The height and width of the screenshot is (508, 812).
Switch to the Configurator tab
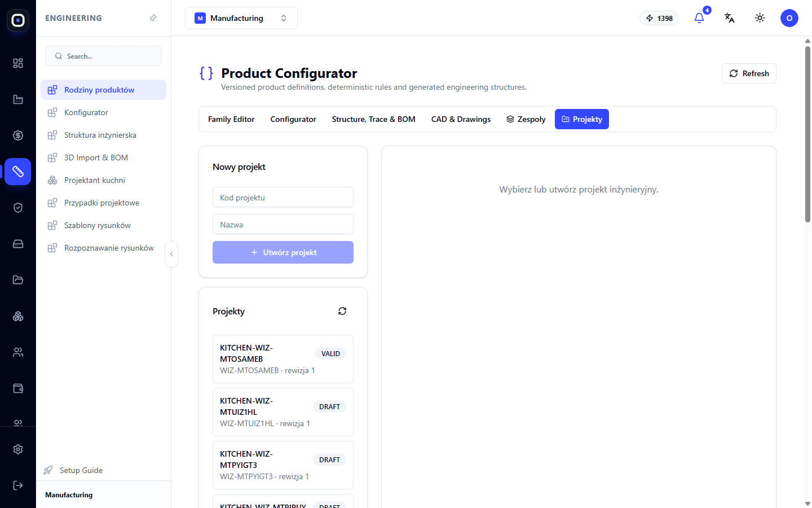(x=293, y=119)
